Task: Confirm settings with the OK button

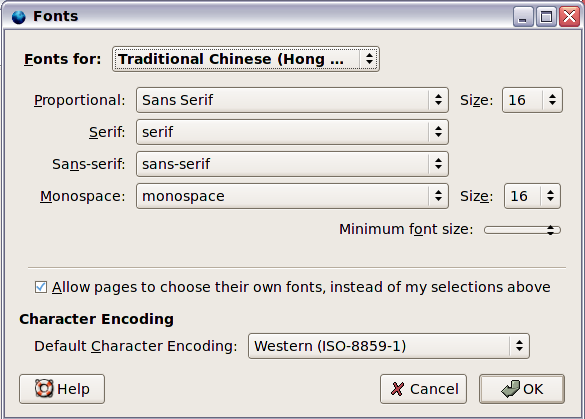Action: point(522,389)
